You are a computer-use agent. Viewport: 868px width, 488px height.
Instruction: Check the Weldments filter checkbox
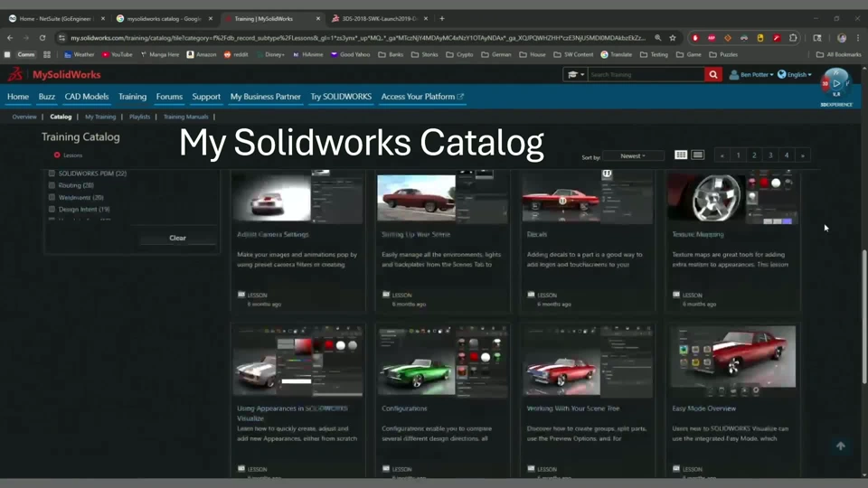pos(52,198)
